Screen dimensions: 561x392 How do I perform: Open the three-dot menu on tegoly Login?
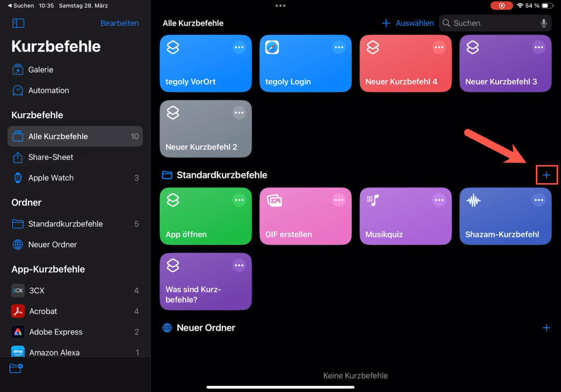[x=339, y=48]
